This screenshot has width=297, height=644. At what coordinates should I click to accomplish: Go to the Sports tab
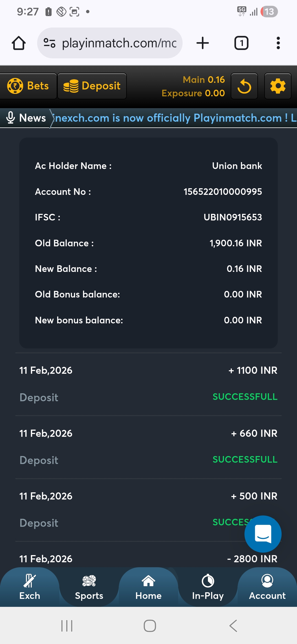tap(89, 588)
